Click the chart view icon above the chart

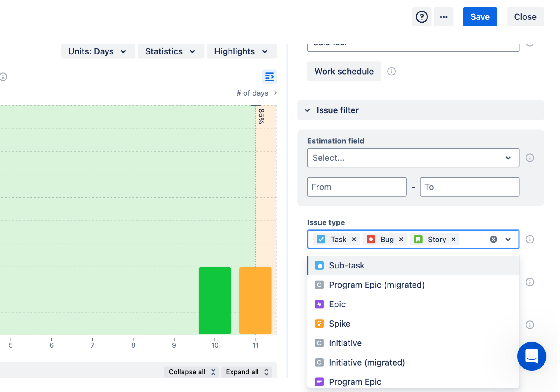coord(269,77)
